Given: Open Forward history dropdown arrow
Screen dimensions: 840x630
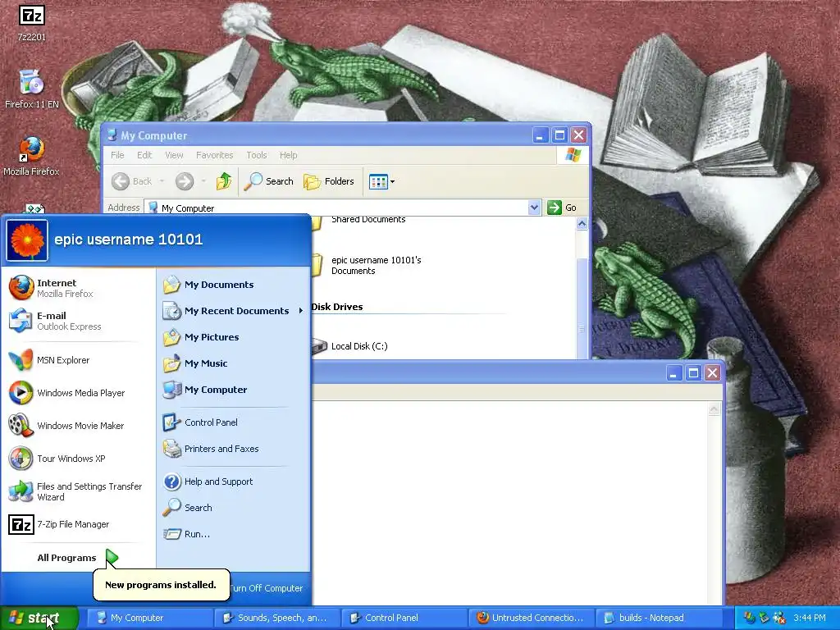Looking at the screenshot, I should pos(203,181).
